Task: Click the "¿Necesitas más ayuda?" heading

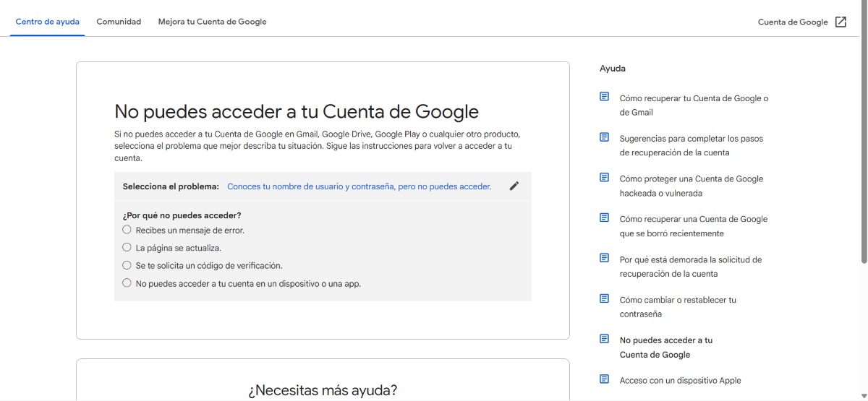Action: point(323,391)
